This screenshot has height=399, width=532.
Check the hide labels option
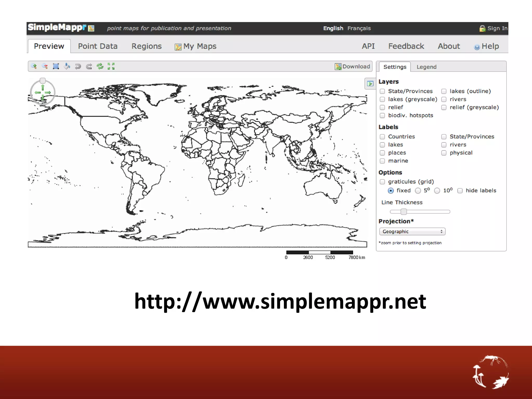(460, 191)
